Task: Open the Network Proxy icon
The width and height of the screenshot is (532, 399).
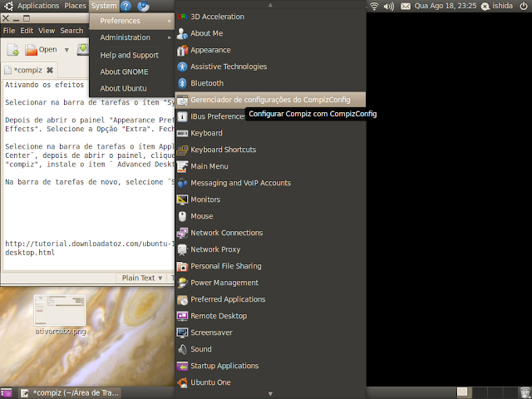Action: pyautogui.click(x=182, y=249)
